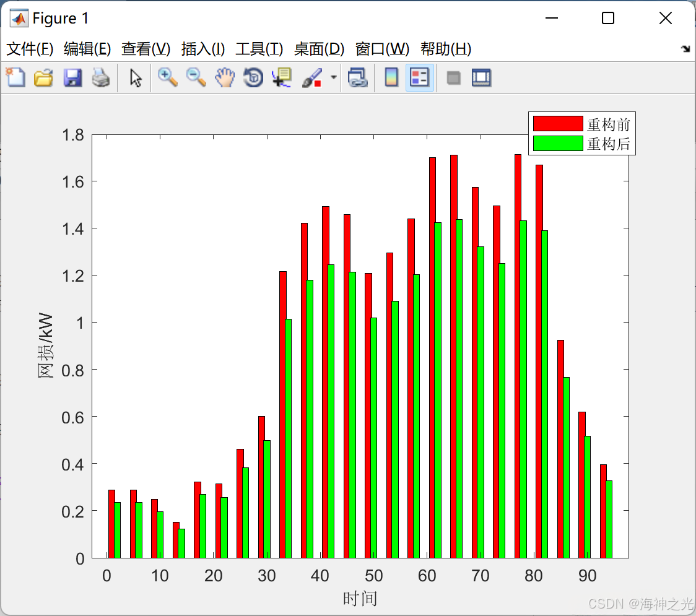The width and height of the screenshot is (696, 616).
Task: Open the 文件(F) menu
Action: pyautogui.click(x=30, y=49)
